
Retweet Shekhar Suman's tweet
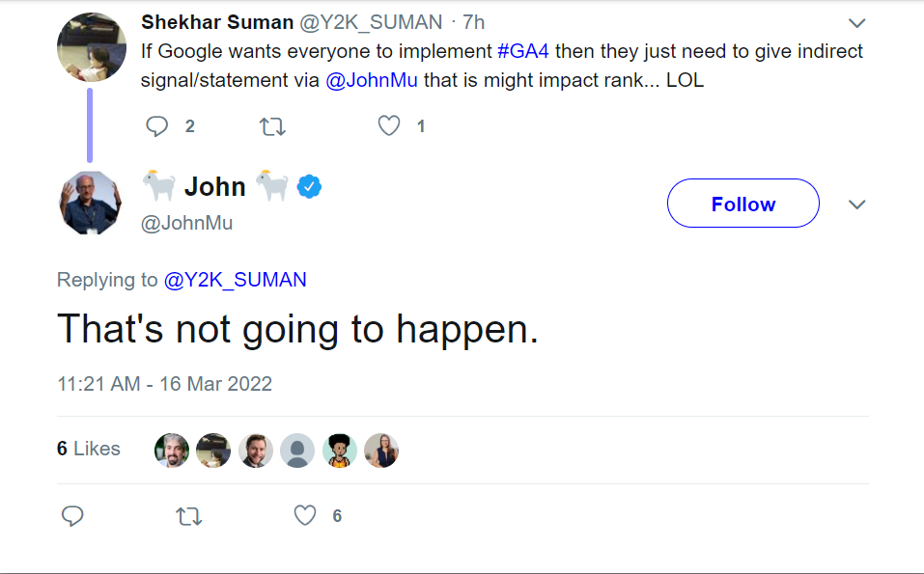coord(273,126)
